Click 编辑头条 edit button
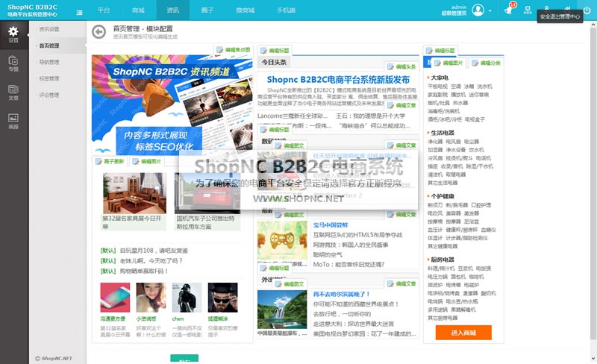 point(401,66)
